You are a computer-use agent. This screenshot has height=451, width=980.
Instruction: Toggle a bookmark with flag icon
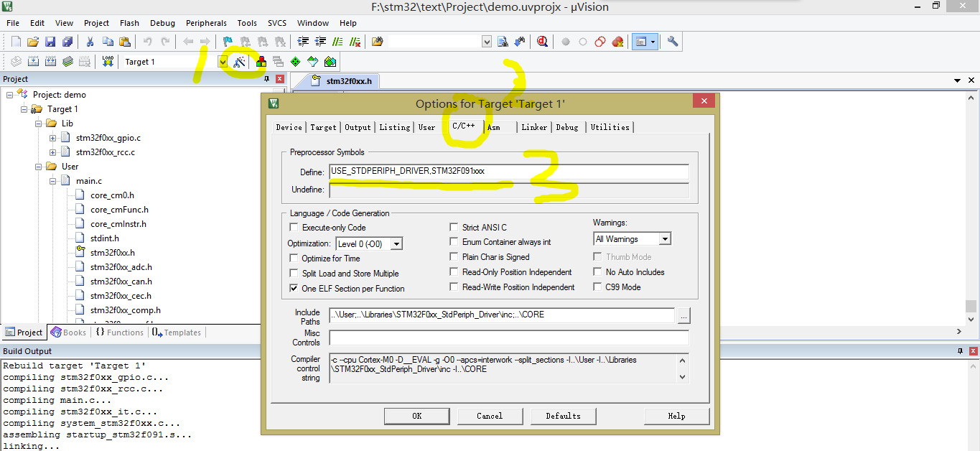[228, 42]
